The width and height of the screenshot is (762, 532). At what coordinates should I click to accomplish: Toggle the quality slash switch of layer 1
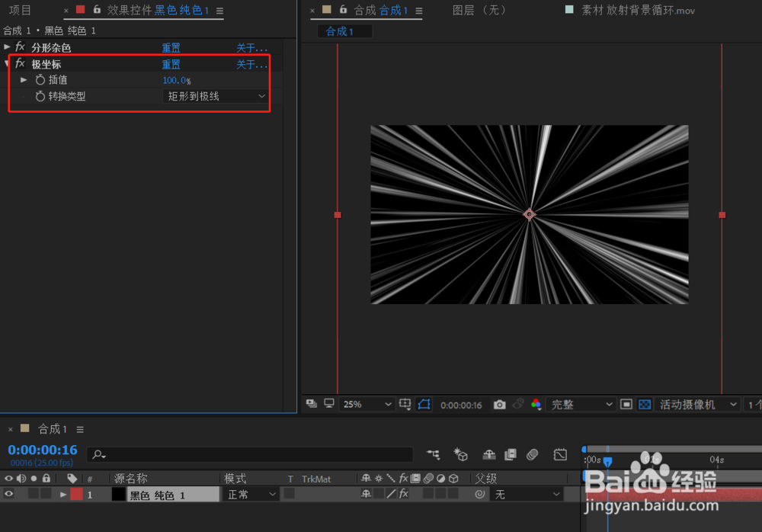(x=391, y=494)
